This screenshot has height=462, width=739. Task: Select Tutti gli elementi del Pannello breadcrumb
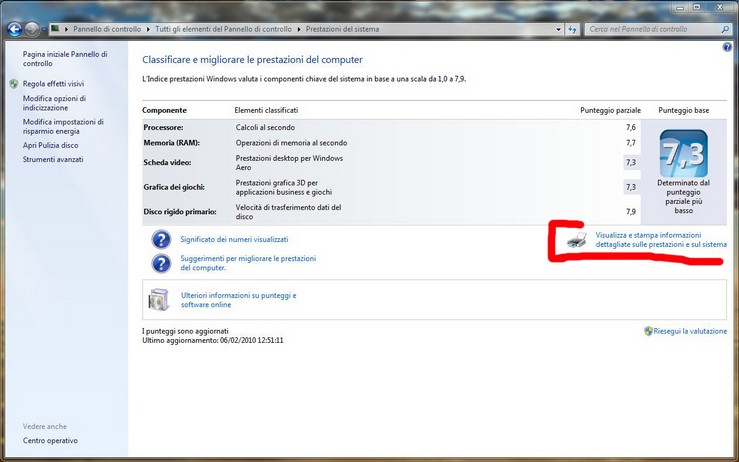click(x=223, y=29)
